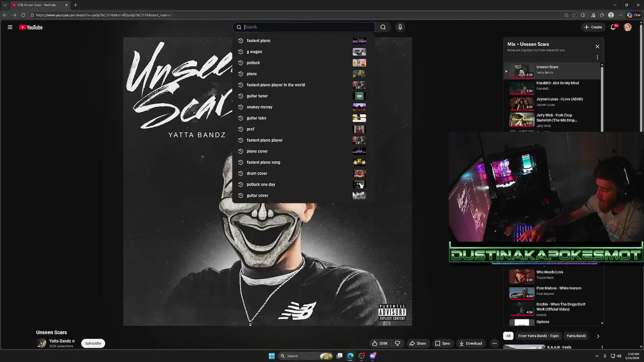
Task: Select the "snakey mcvay" suggestion
Action: 302,107
